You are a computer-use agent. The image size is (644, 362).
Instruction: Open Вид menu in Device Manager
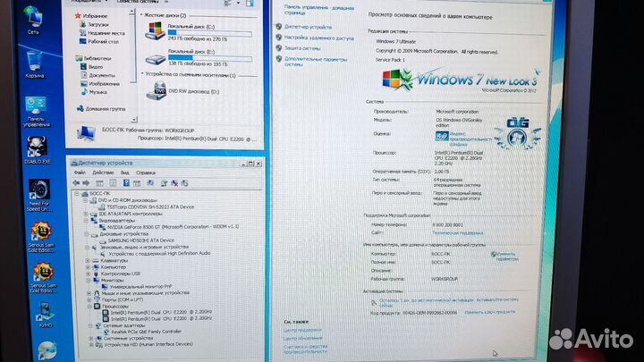coord(124,173)
